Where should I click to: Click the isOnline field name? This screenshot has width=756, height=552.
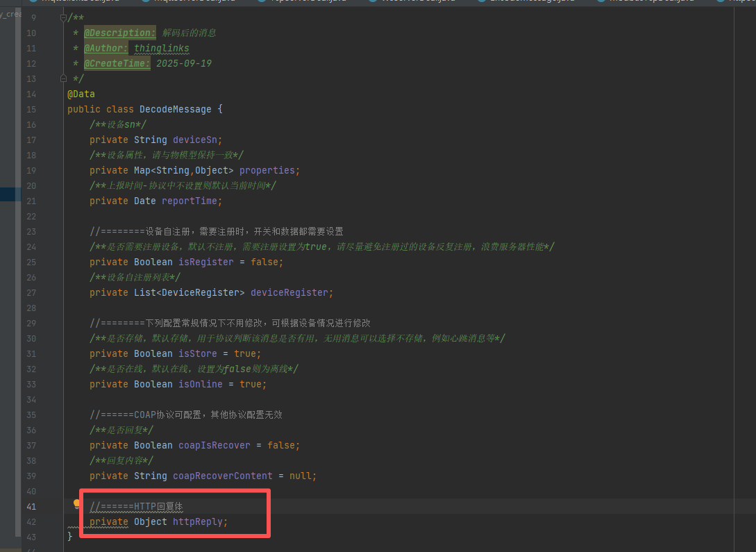click(201, 384)
